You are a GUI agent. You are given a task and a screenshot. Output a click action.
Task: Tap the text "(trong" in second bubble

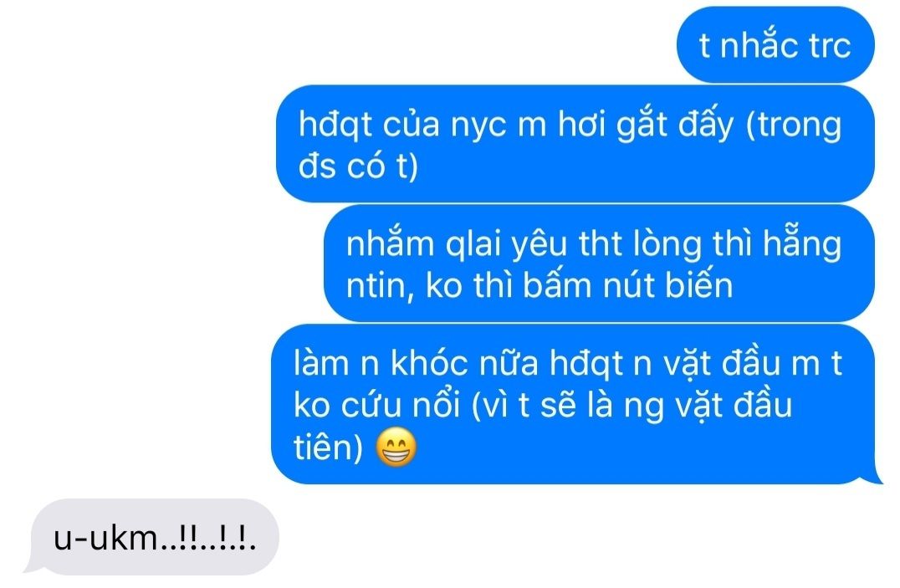(x=793, y=125)
